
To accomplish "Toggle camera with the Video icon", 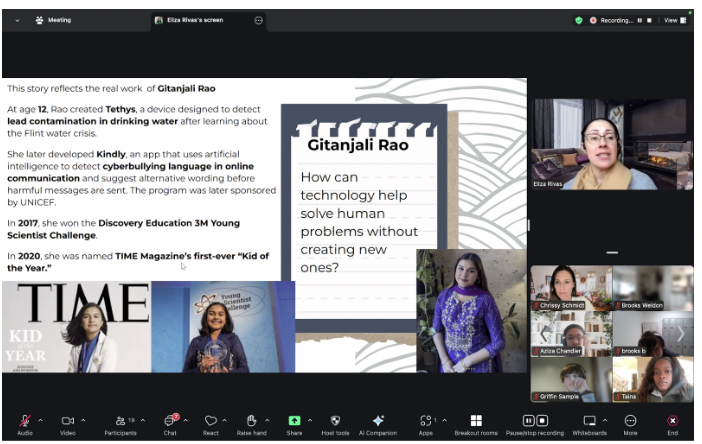I will click(x=68, y=421).
